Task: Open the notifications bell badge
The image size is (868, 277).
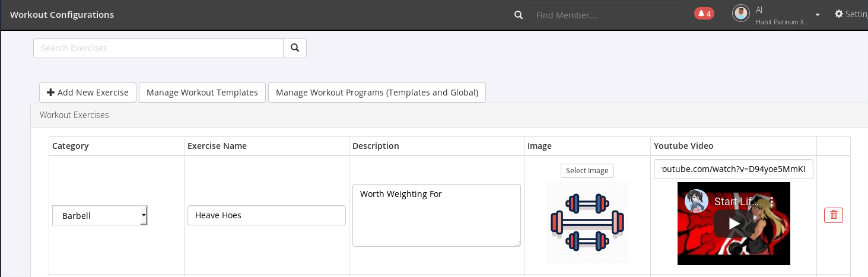Action: (704, 14)
